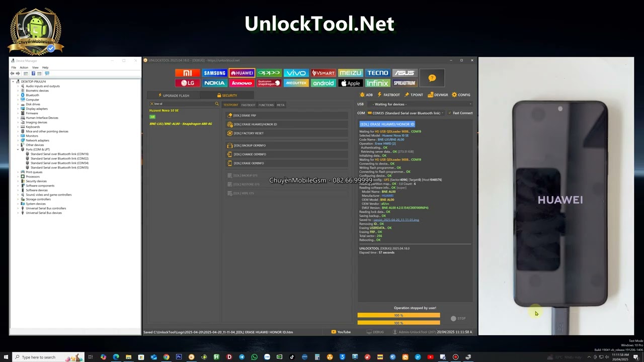Click the [EDL] ERASE HUAWEI/HONOR ID button
The width and height of the screenshot is (644, 362).
(x=287, y=124)
